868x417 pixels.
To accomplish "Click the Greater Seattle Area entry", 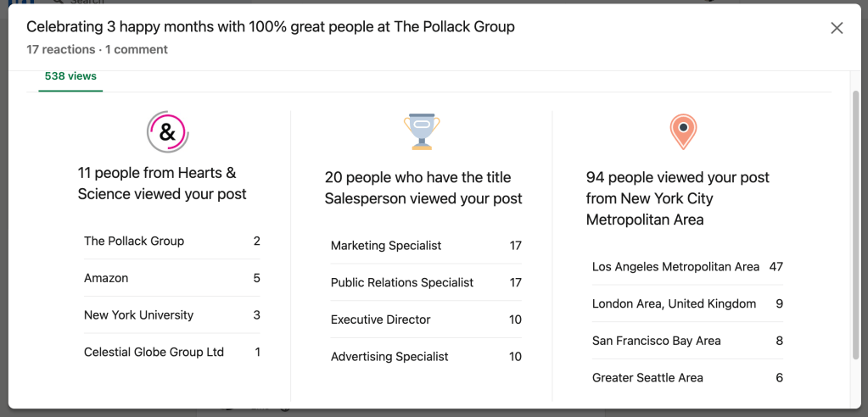I will click(x=686, y=378).
